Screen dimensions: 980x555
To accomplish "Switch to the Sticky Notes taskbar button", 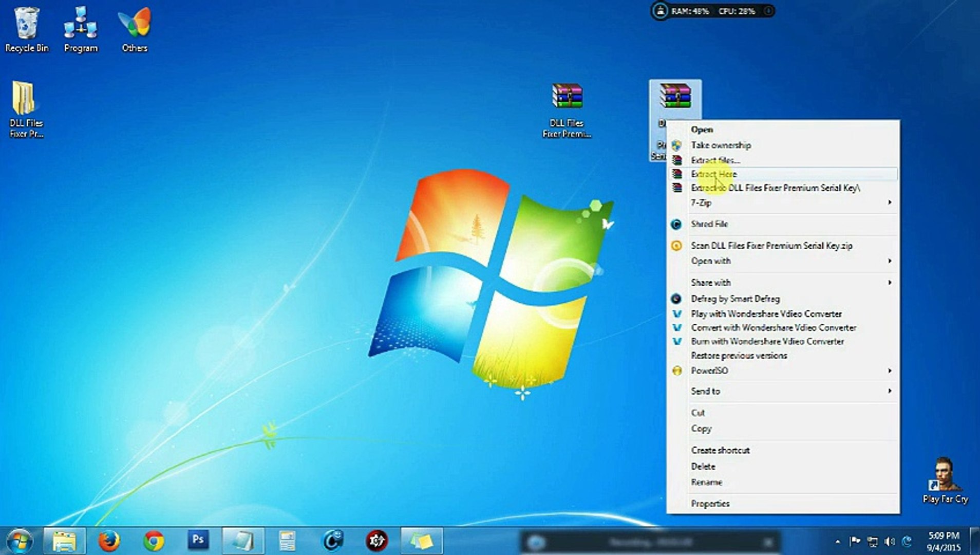I will (x=421, y=541).
